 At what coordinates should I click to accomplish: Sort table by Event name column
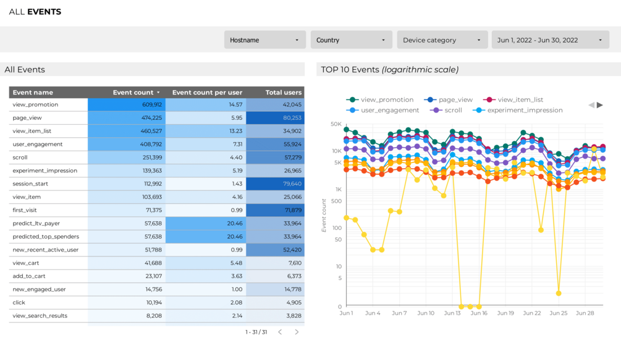point(33,93)
